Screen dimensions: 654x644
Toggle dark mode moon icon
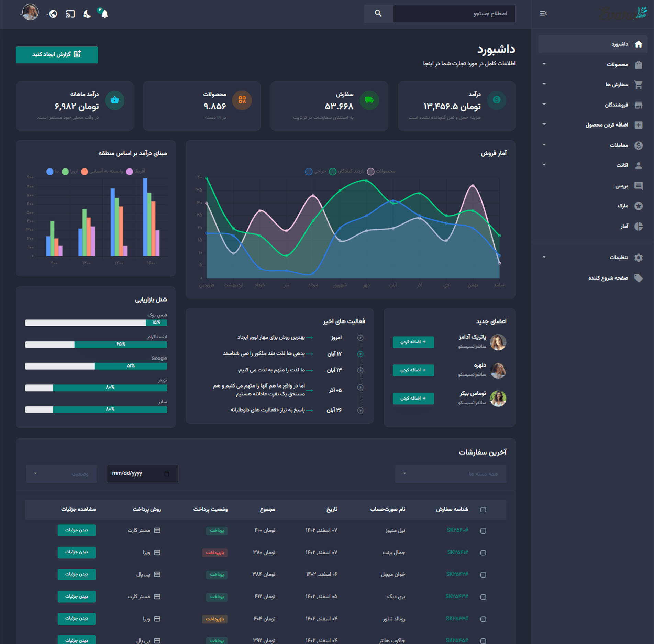point(87,14)
